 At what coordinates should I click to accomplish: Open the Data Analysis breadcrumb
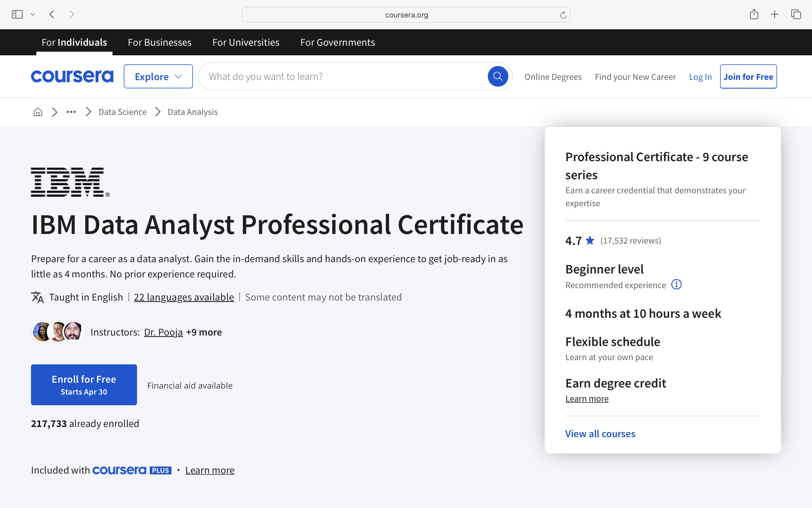193,112
